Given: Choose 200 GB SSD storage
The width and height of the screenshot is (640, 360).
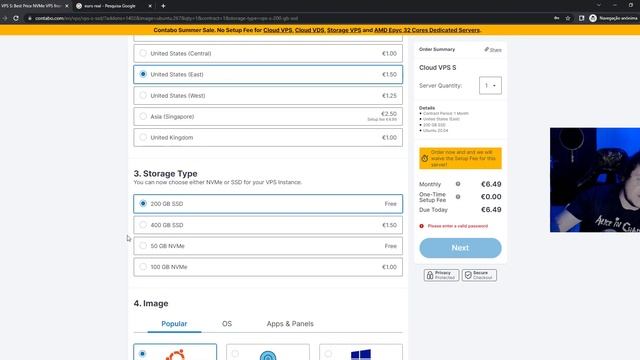Looking at the screenshot, I should [x=268, y=204].
